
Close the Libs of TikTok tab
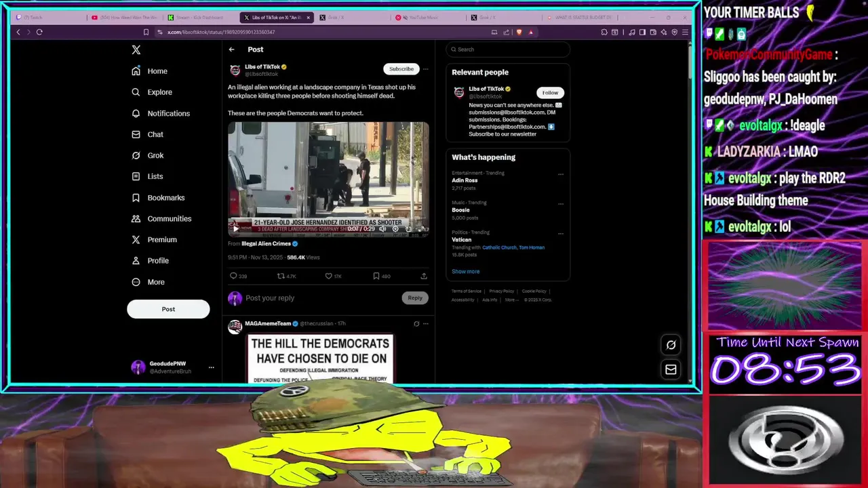pyautogui.click(x=309, y=18)
